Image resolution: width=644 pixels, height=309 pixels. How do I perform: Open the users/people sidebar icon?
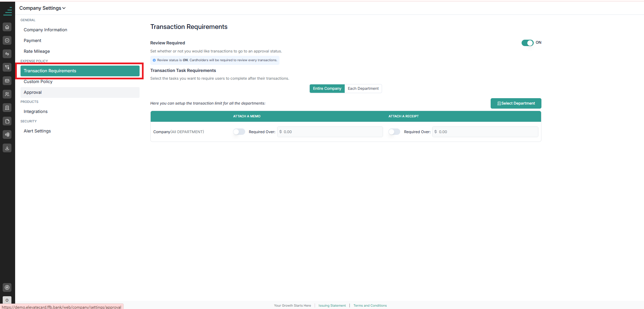[7, 94]
